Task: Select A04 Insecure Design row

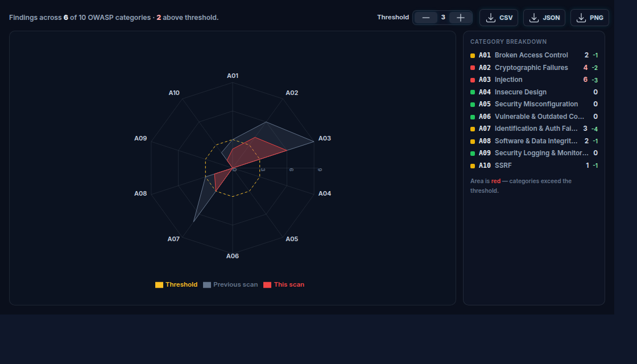Action: [x=534, y=92]
